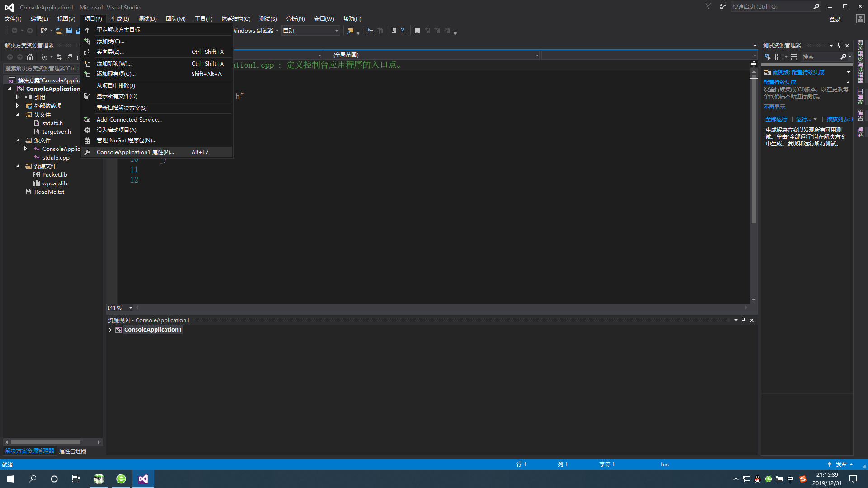Expand the ConsoleApplication1 node in Resource View
The height and width of the screenshot is (488, 868).
pyautogui.click(x=110, y=330)
